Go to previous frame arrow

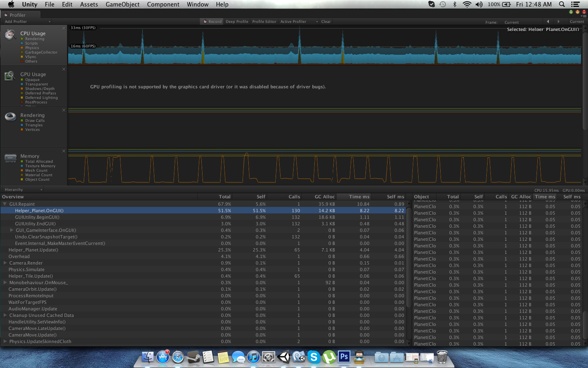pyautogui.click(x=548, y=22)
